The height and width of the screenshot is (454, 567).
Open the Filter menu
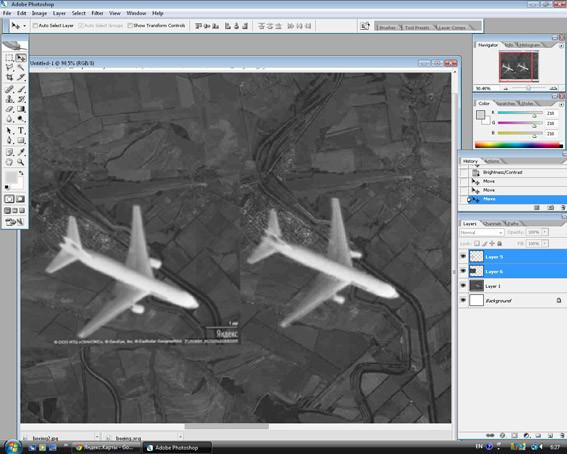(97, 13)
